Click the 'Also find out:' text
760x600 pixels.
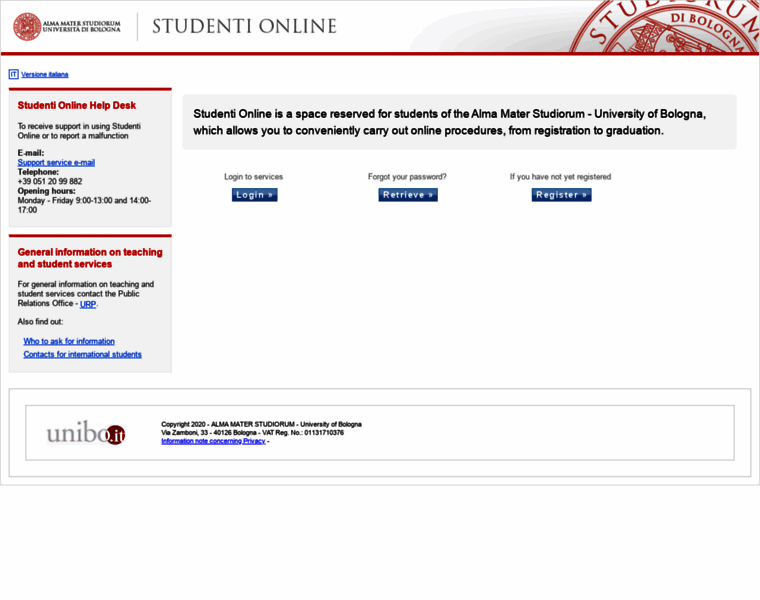40,321
